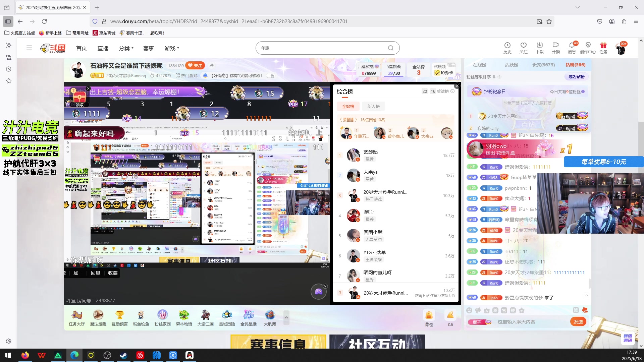Viewport: 644px width, 362px height.
Task: Open the 热门游戏 category link
Action: tap(186, 76)
